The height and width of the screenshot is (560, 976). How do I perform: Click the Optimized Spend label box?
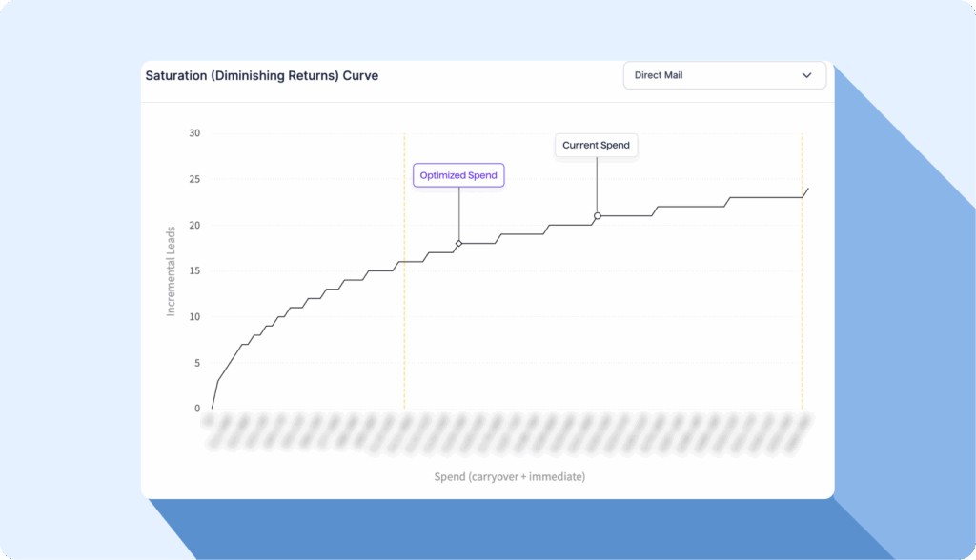(458, 176)
